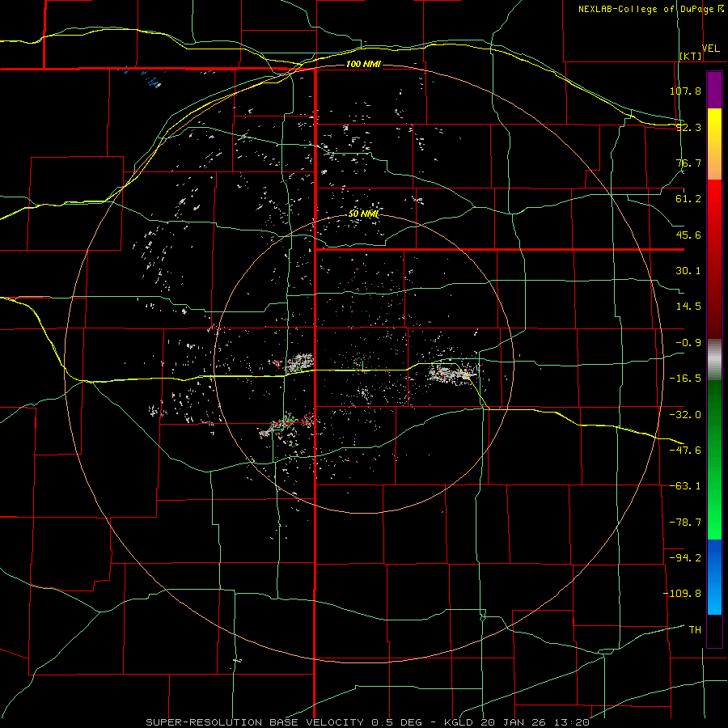This screenshot has height=728, width=728.
Task: Click the -78.7 velocity scale value
Action: click(x=685, y=523)
